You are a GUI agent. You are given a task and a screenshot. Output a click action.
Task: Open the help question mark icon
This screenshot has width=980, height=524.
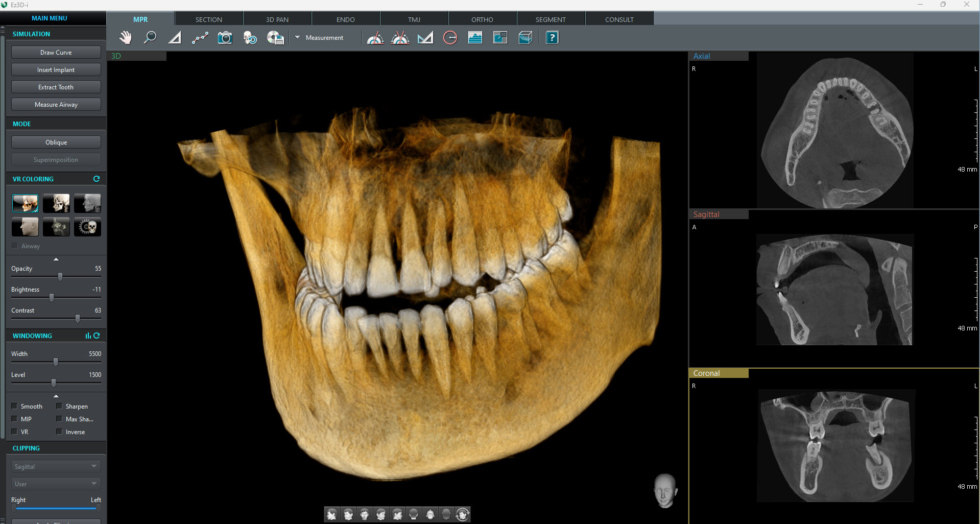pos(552,38)
